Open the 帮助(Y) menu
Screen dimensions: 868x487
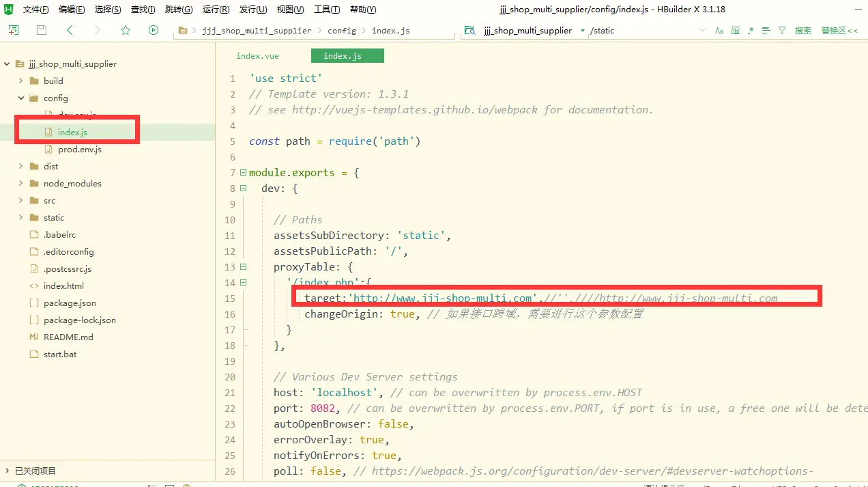coord(362,10)
